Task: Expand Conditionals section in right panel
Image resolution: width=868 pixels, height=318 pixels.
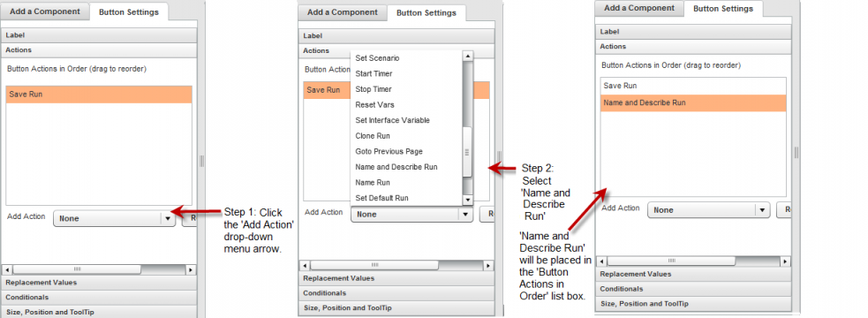Action: pyautogui.click(x=693, y=289)
